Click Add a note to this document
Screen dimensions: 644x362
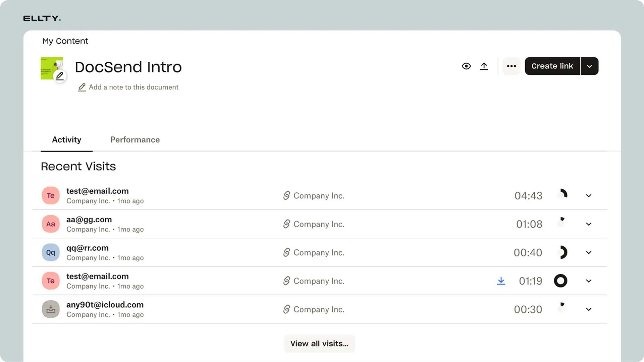pyautogui.click(x=133, y=87)
